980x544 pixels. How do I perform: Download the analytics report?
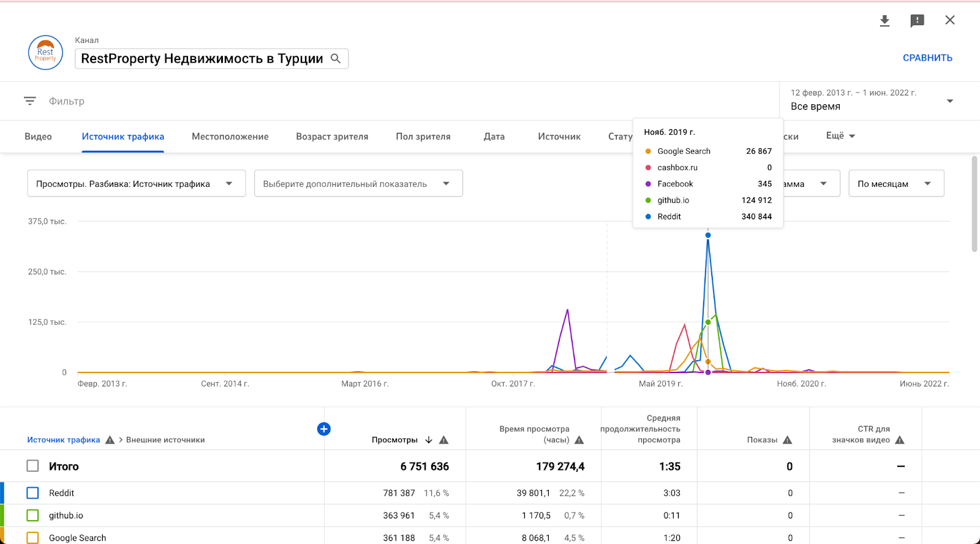coord(884,21)
